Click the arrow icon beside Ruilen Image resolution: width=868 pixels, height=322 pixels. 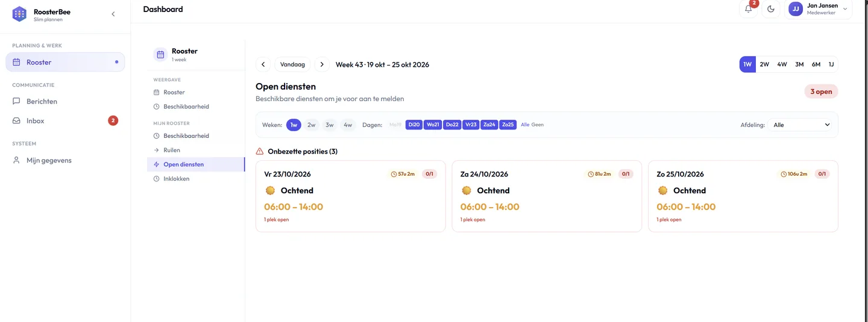(157, 150)
